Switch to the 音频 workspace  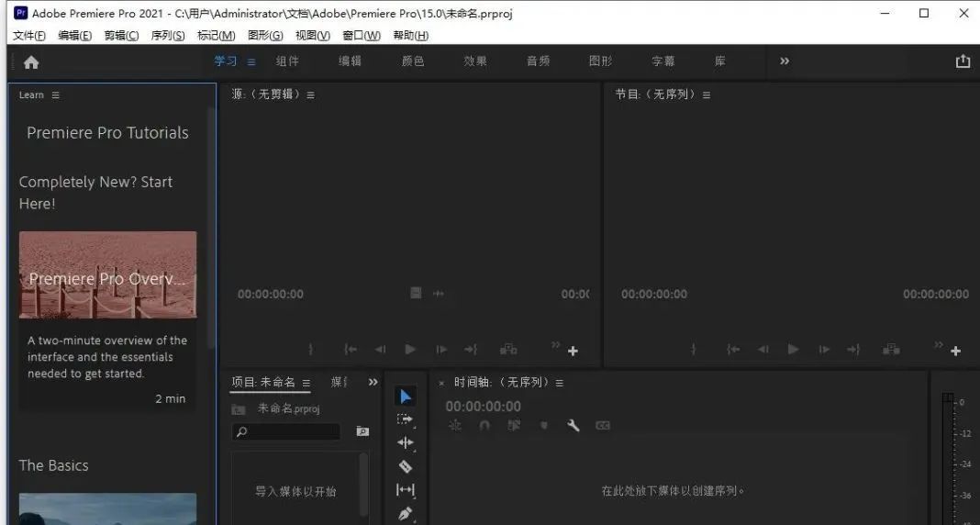click(538, 61)
